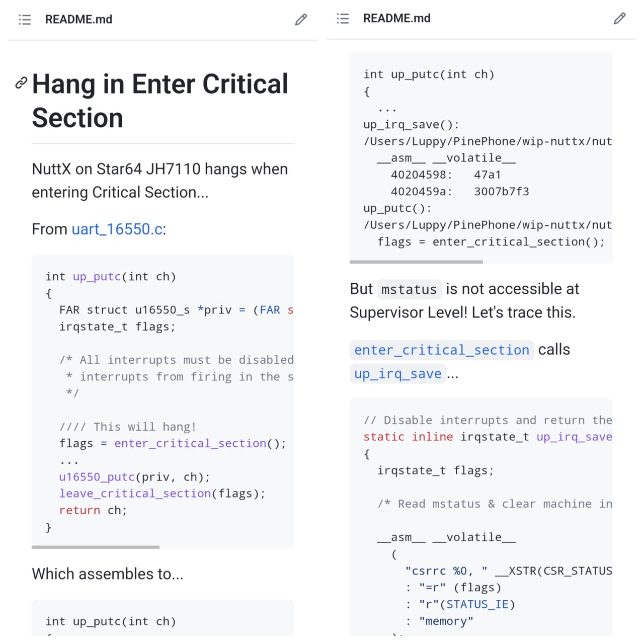
Task: Open the enter_critical_section link before "calls"
Action: (442, 350)
